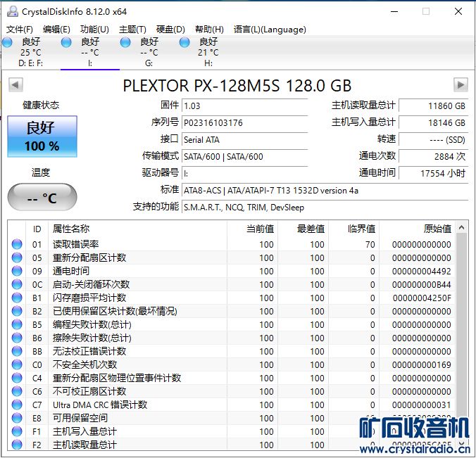Click the scroll up arrow of attribute list
The image size is (476, 458).
tap(461, 227)
